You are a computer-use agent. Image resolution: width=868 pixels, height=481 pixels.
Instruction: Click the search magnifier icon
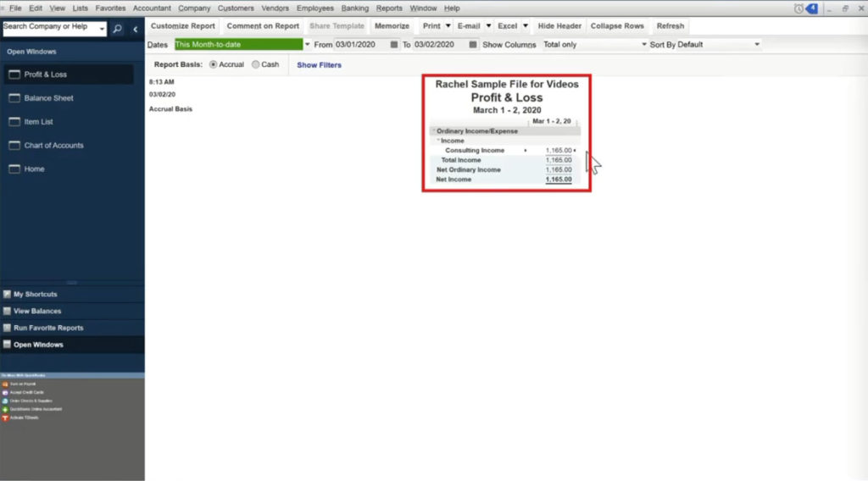pos(118,29)
